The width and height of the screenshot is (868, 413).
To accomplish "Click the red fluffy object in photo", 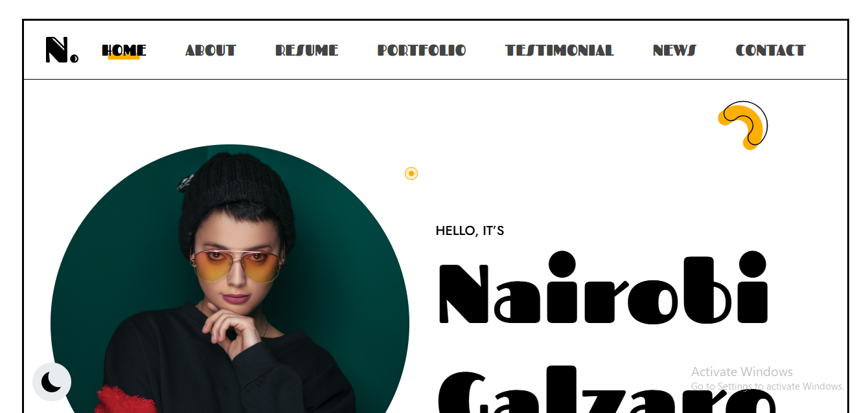I will click(126, 399).
